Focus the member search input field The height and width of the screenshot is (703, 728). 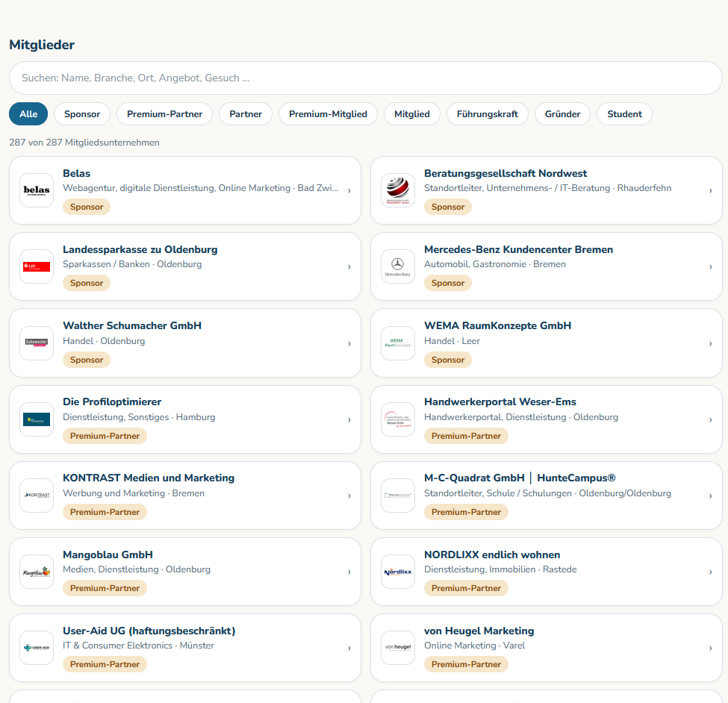coord(366,78)
